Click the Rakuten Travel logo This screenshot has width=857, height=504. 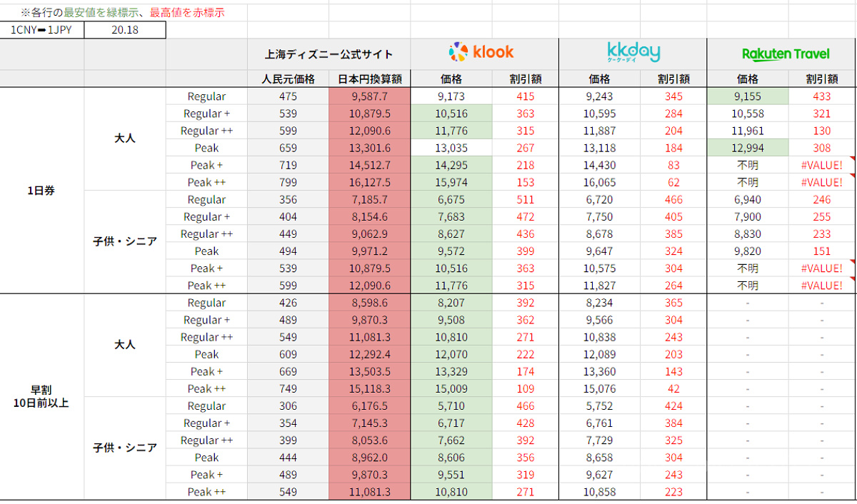786,54
